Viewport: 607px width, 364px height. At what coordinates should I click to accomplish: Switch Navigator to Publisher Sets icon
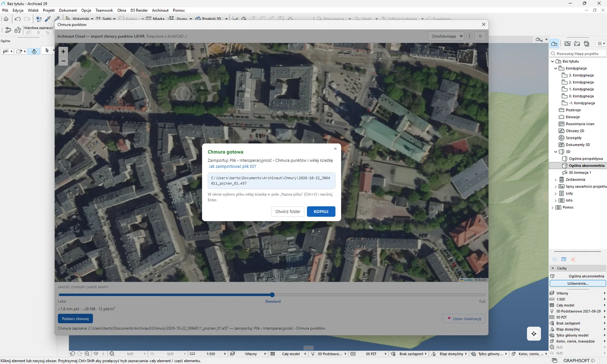pos(587,44)
